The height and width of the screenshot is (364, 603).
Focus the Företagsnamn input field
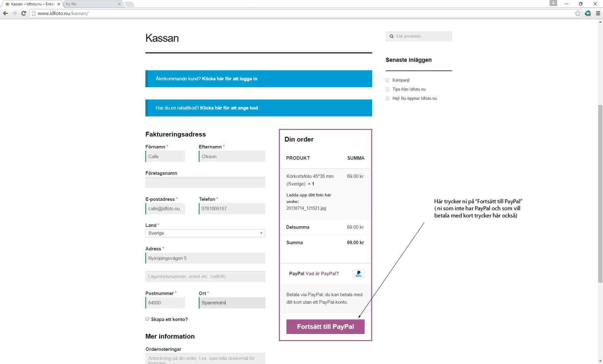pos(205,183)
